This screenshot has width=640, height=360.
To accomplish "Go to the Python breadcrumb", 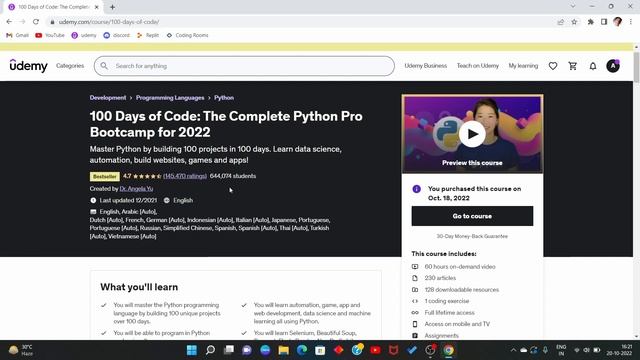I will pos(224,98).
